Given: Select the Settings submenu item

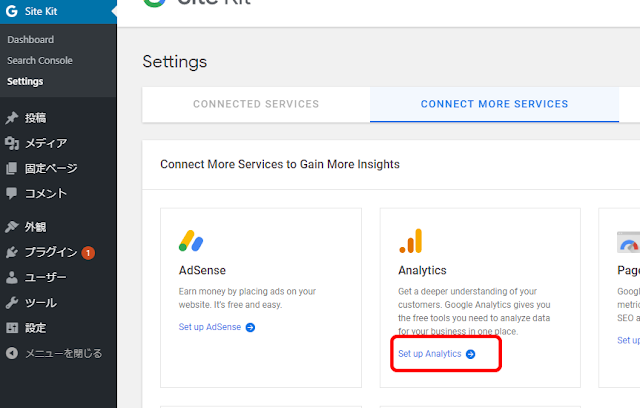Looking at the screenshot, I should click(x=25, y=81).
